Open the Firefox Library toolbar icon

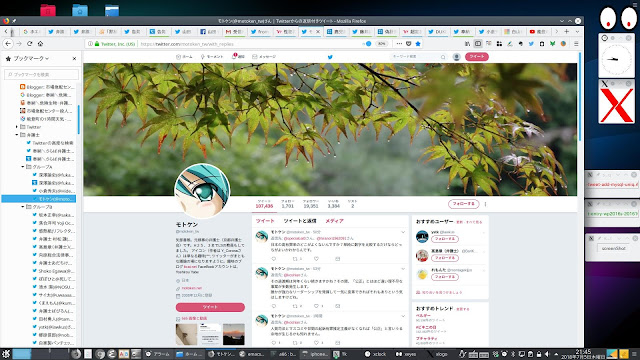[x=467, y=44]
